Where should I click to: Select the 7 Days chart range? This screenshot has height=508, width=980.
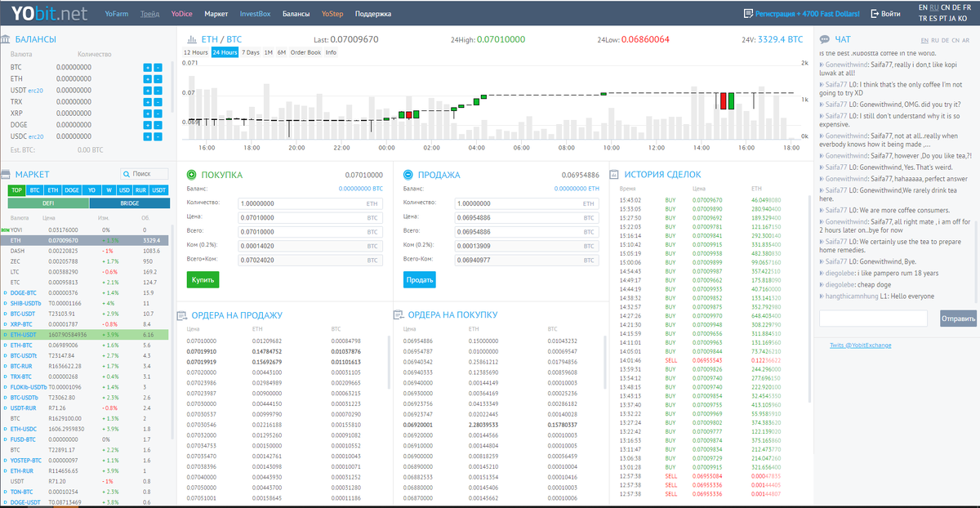tap(251, 52)
